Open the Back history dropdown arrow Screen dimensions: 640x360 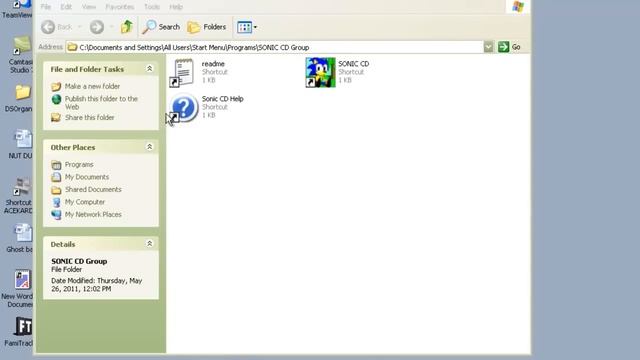[x=80, y=27]
